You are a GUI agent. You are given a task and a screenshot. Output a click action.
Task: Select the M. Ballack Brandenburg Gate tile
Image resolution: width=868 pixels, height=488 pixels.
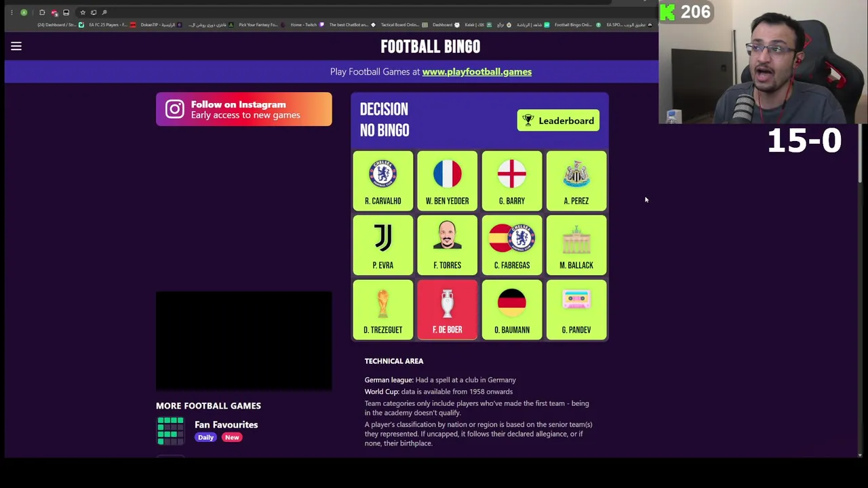576,245
